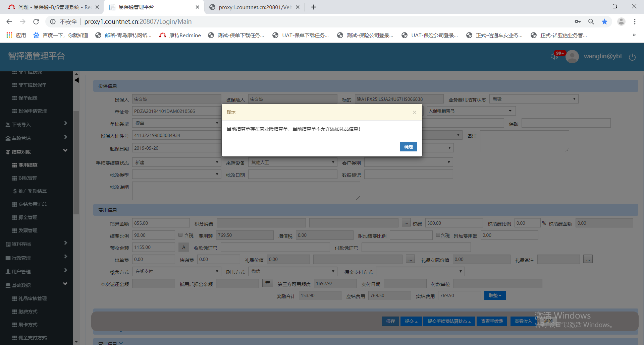This screenshot has width=644, height=345.
Task: Toggle 含税 checkbox next to 附加结费比例
Action: 438,235
